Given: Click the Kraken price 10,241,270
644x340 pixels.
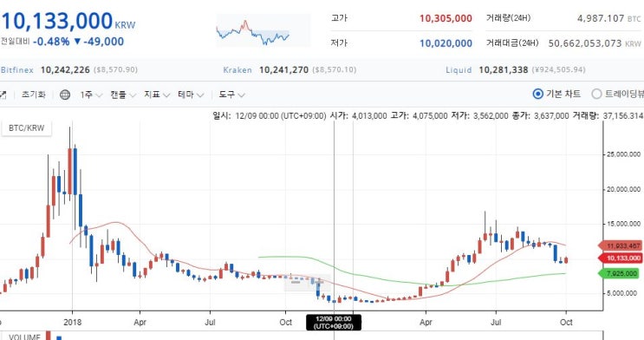Looking at the screenshot, I should 283,70.
